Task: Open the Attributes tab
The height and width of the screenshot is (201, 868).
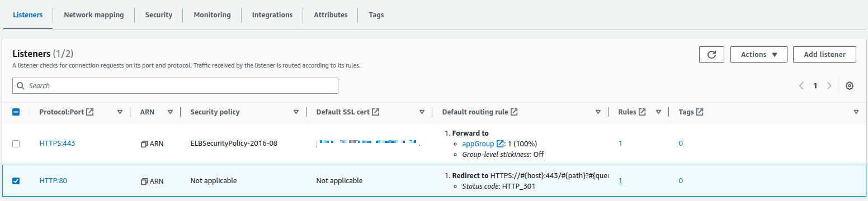Action: click(x=331, y=15)
